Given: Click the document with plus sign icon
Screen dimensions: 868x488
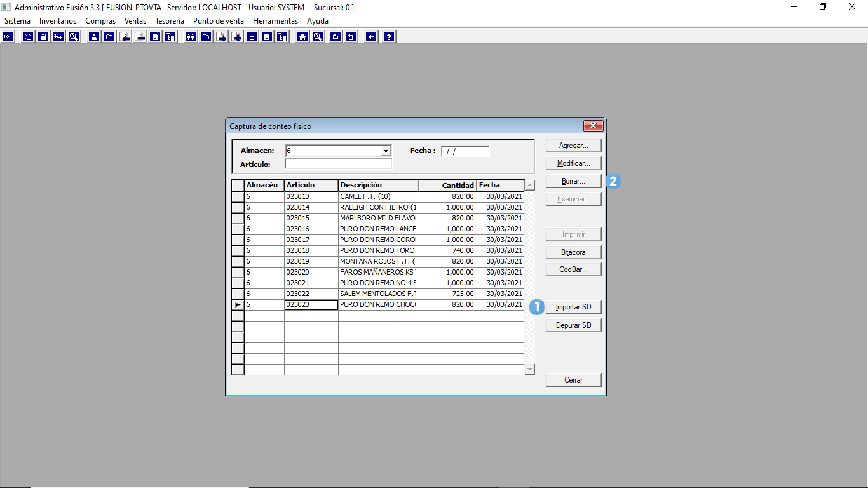Looking at the screenshot, I should pos(236,37).
